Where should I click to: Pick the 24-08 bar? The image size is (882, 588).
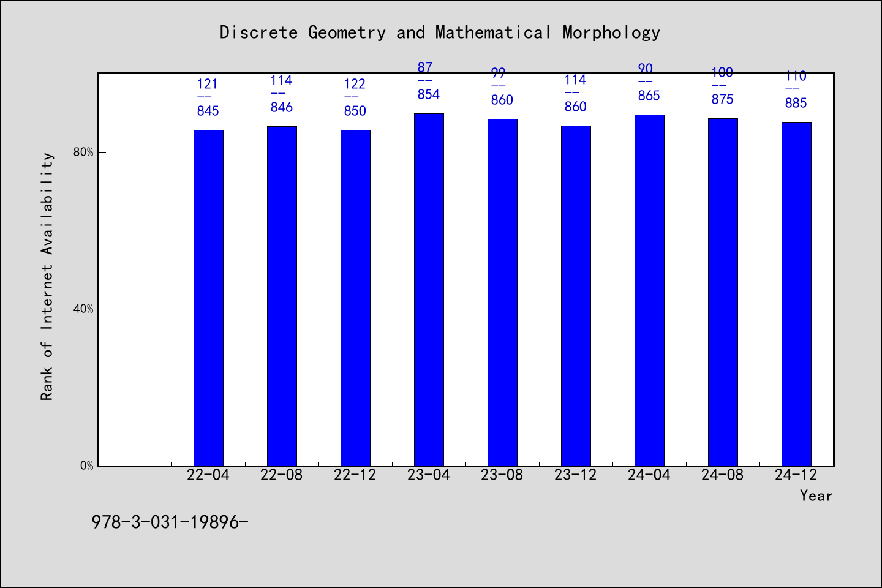click(723, 292)
